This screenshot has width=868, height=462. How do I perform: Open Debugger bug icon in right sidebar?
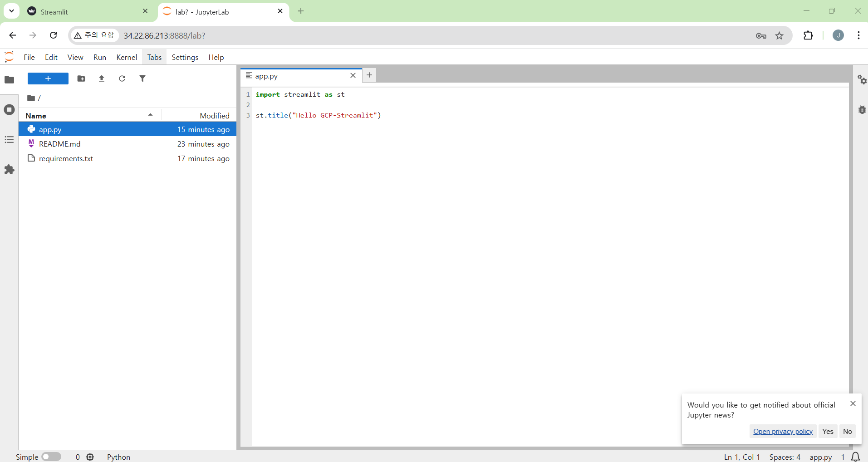tap(862, 110)
